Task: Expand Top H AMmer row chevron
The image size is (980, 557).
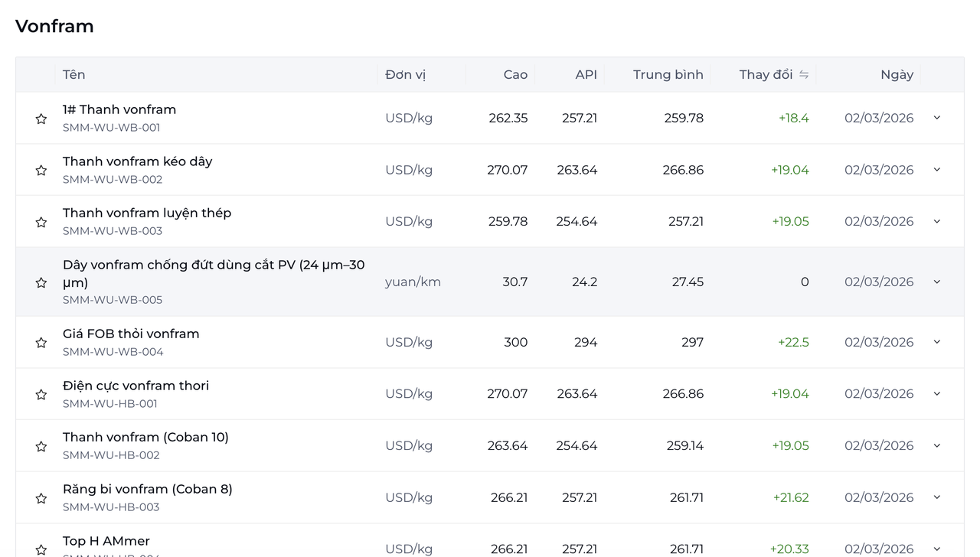Action: tap(936, 549)
